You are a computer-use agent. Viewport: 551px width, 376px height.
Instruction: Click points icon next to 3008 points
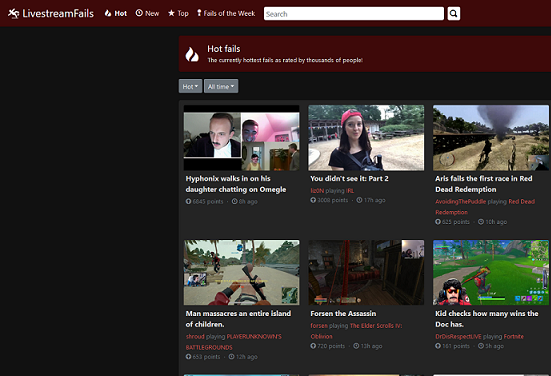[313, 200]
